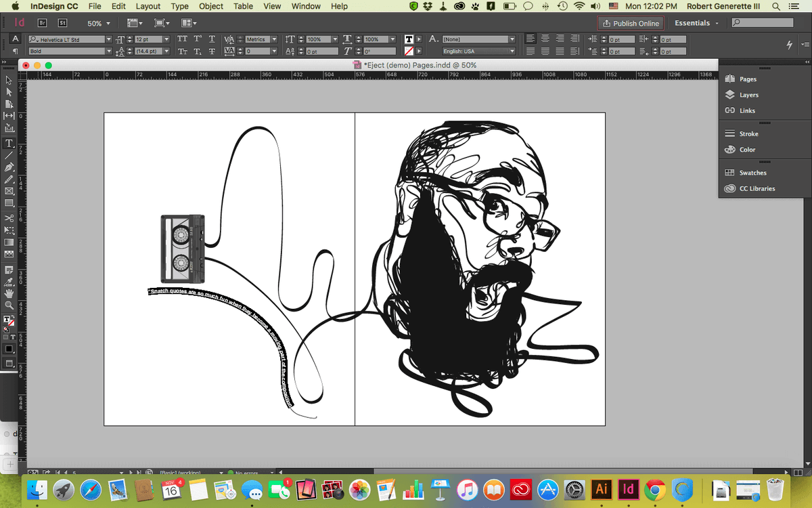Viewport: 812px width, 508px height.
Task: Set paragraph alignment to Align Left
Action: point(532,39)
